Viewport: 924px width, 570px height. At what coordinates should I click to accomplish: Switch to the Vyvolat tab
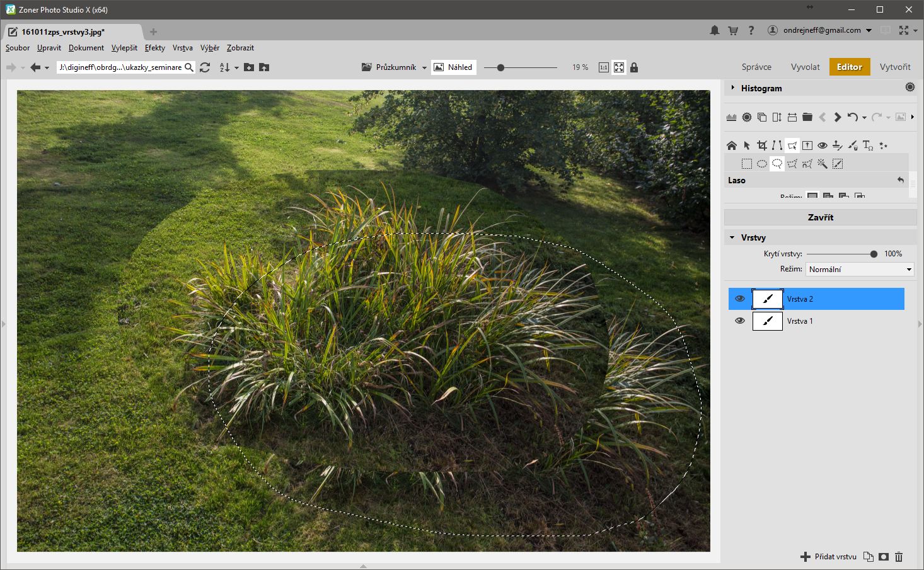click(x=805, y=67)
